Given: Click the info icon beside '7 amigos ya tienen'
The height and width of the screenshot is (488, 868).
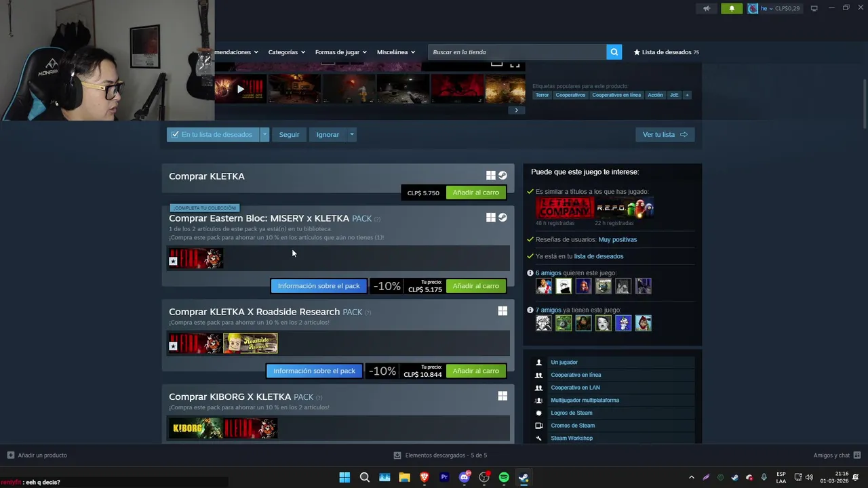Looking at the screenshot, I should pos(530,310).
